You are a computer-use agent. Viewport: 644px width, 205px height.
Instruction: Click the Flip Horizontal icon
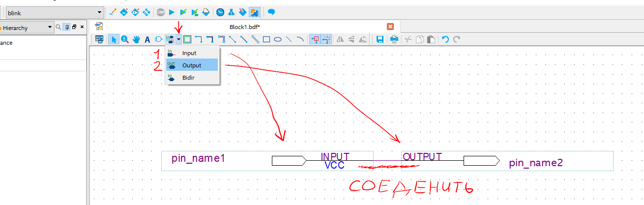[x=340, y=39]
